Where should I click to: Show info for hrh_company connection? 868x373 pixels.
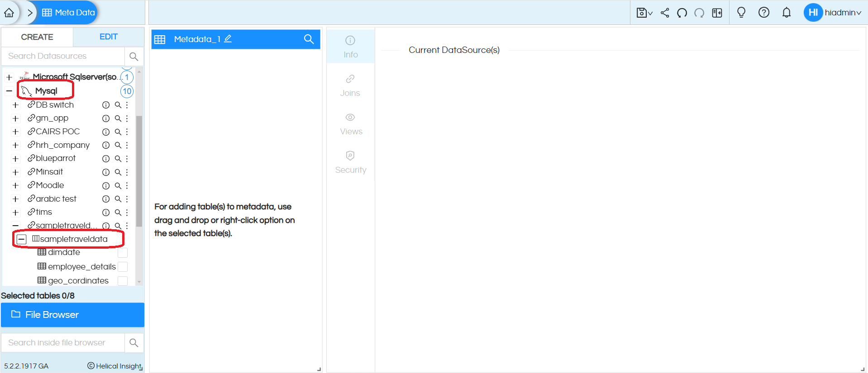point(106,145)
